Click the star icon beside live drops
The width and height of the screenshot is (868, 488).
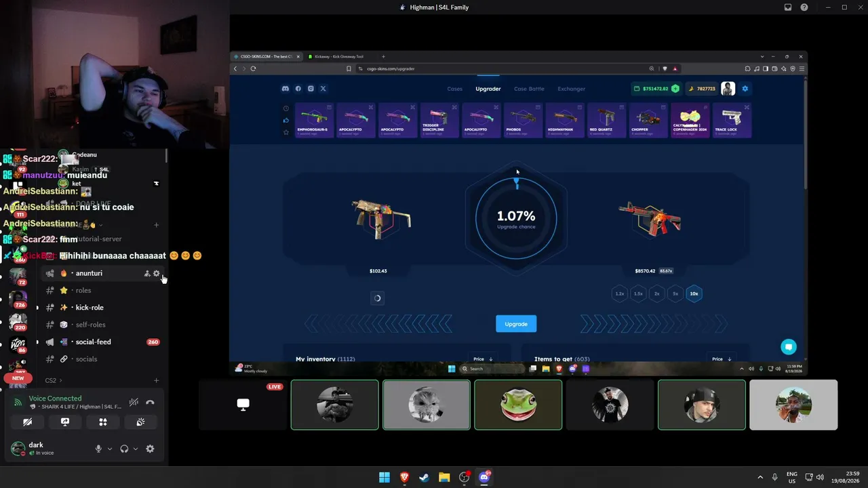tap(286, 132)
